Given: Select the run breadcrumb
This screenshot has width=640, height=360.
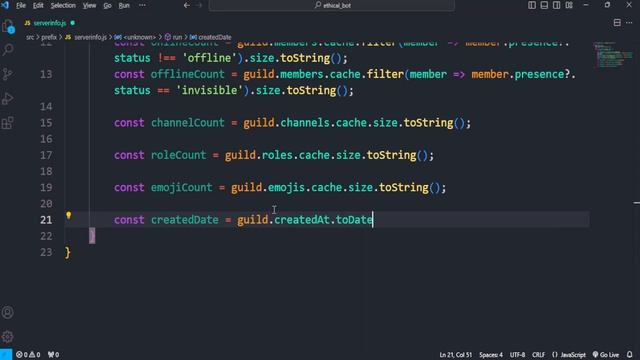Looking at the screenshot, I should click(173, 37).
